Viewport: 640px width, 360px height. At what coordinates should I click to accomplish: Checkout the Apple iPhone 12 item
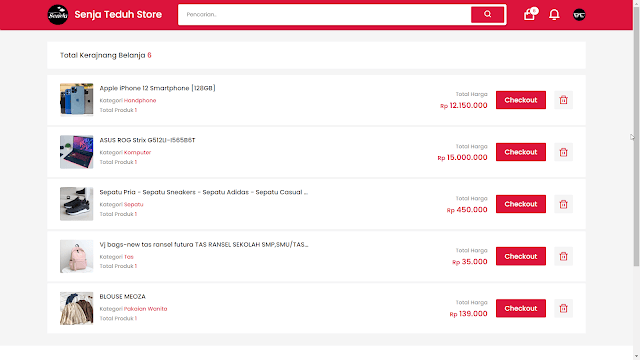point(521,100)
